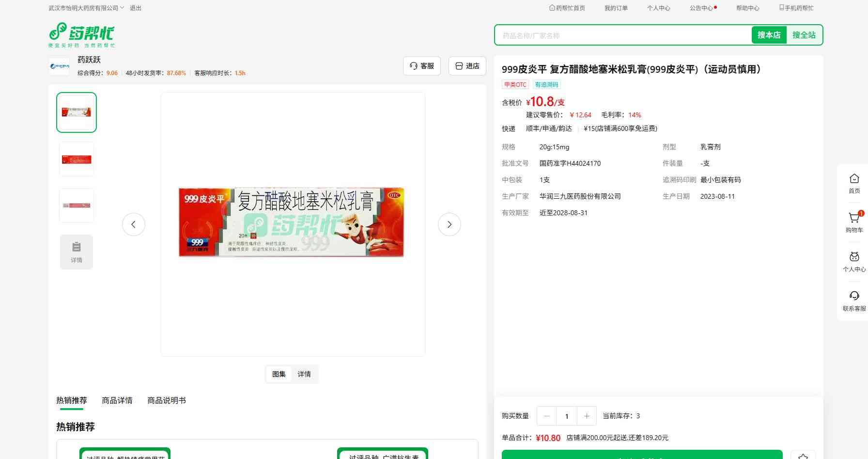Click the 进店 enter store button
Viewport: 868px width, 459px height.
467,66
